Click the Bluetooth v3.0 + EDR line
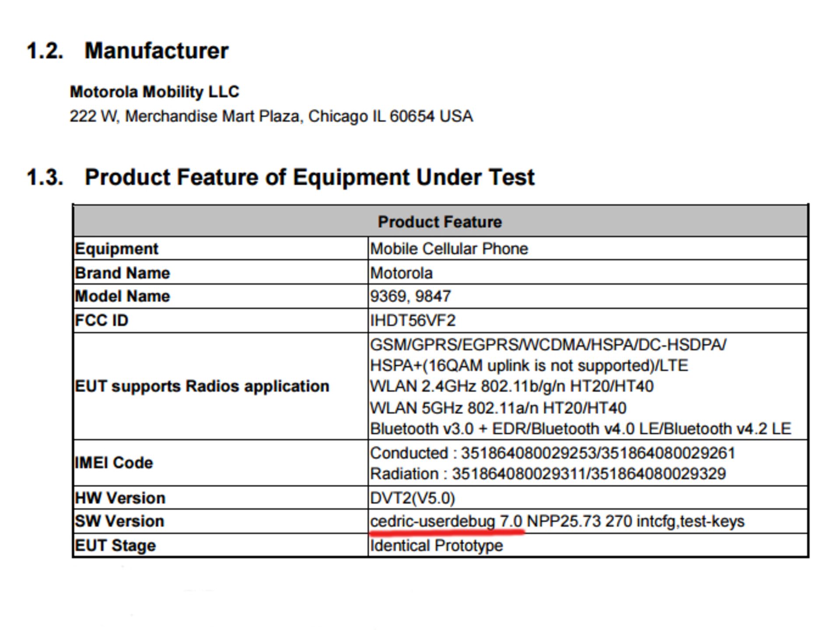 point(580,429)
